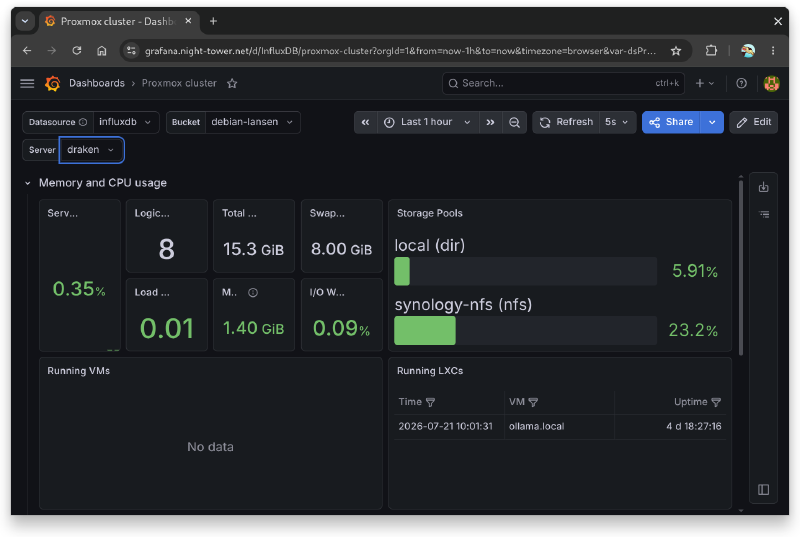Go to Dashboards breadcrumb
This screenshot has height=537, width=800.
coord(97,83)
